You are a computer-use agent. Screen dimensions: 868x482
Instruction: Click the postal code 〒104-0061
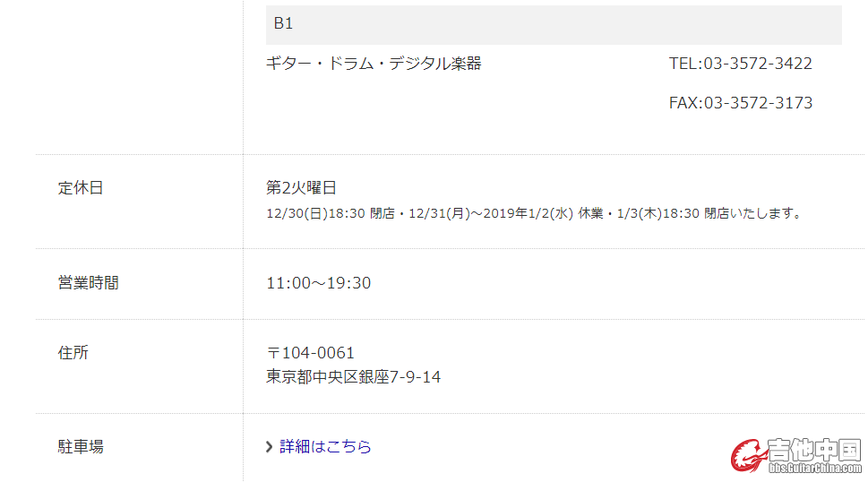tap(310, 353)
